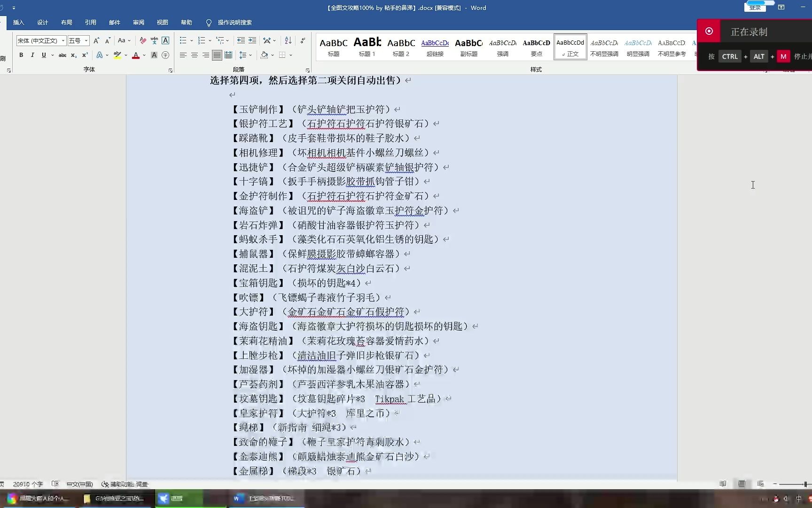This screenshot has height=508, width=812.
Task: Toggle show paragraph marks
Action: pos(303,40)
